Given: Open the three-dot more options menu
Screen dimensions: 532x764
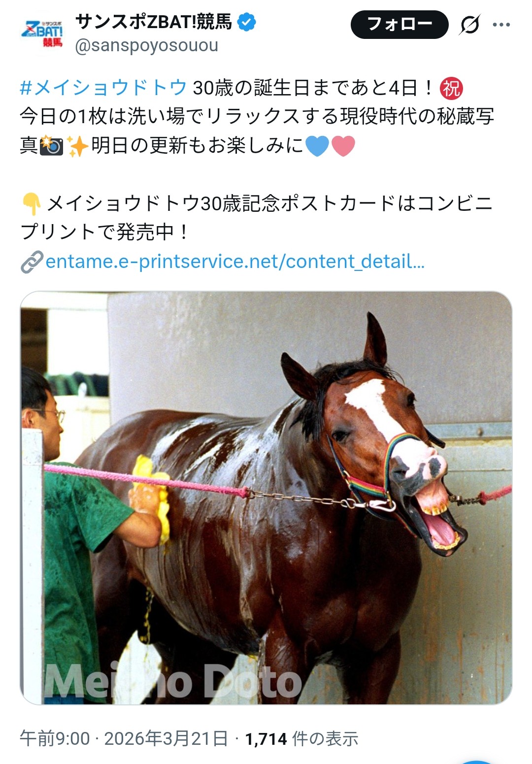Looking at the screenshot, I should [501, 25].
